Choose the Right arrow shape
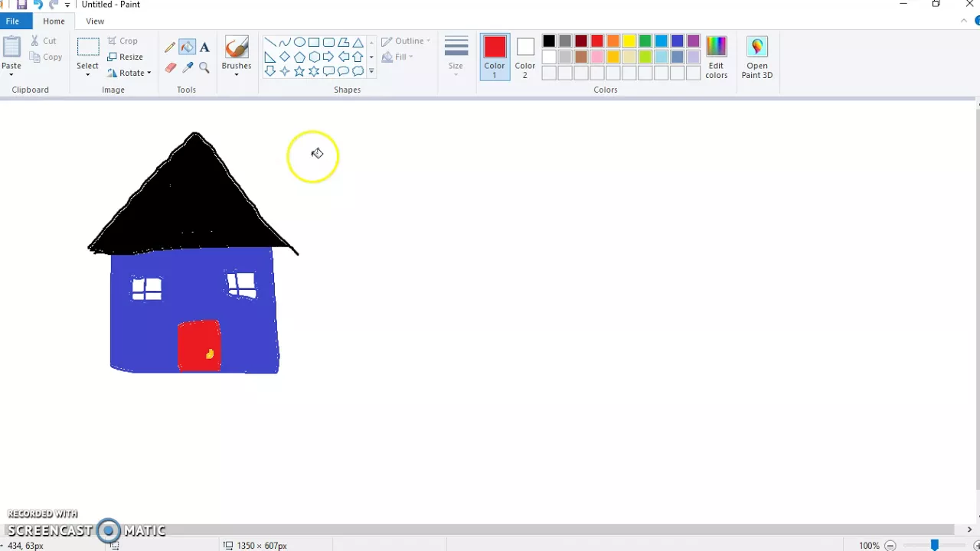Image resolution: width=980 pixels, height=551 pixels. (328, 57)
